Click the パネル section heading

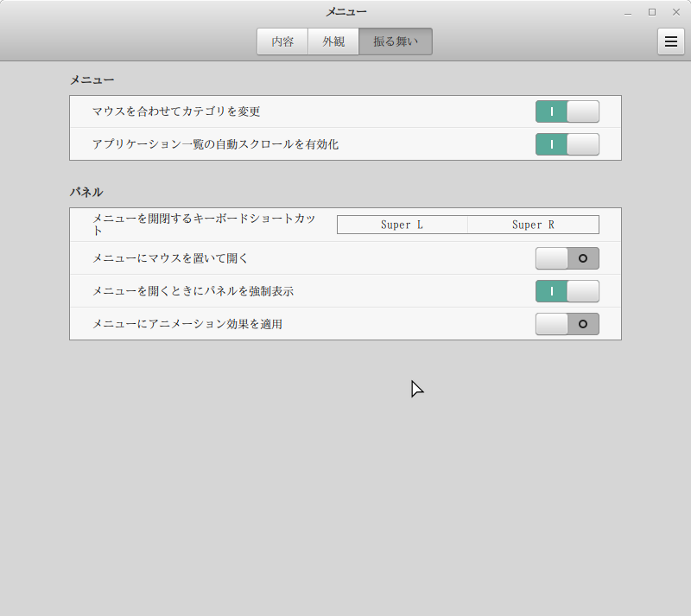86,192
